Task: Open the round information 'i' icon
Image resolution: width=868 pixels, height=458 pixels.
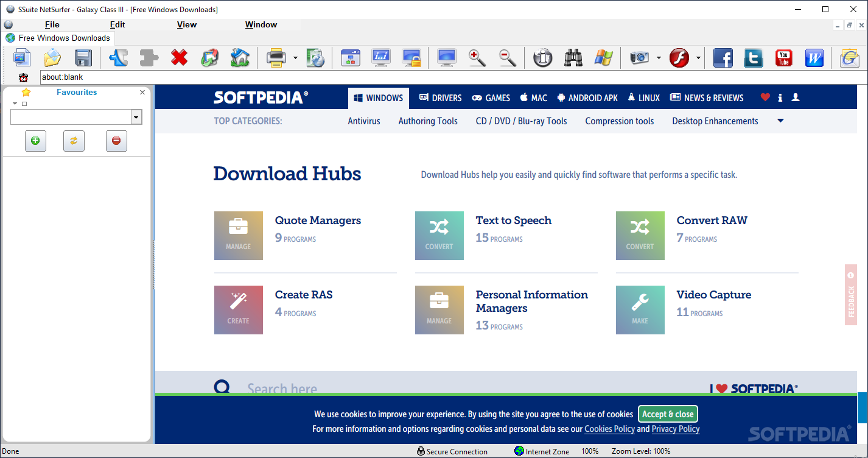Action: 542,58
